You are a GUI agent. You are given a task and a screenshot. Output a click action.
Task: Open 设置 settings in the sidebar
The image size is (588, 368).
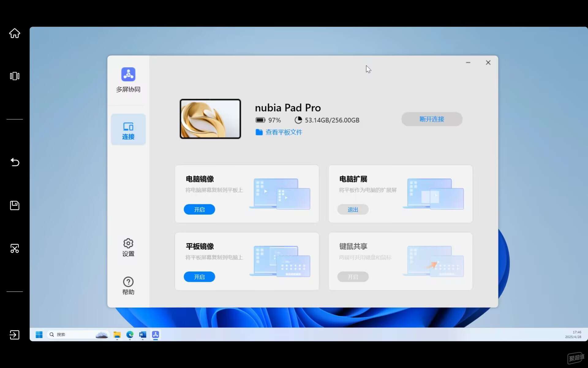[128, 247]
